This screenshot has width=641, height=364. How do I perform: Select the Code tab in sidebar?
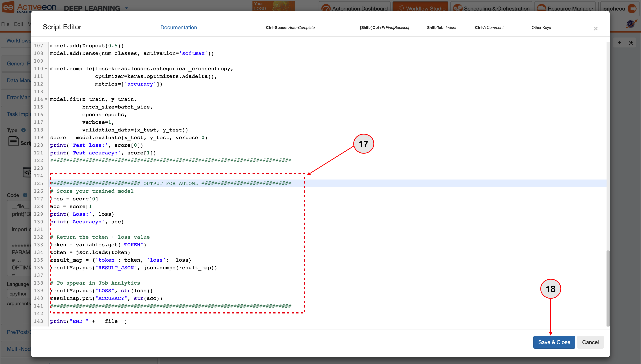(x=13, y=195)
